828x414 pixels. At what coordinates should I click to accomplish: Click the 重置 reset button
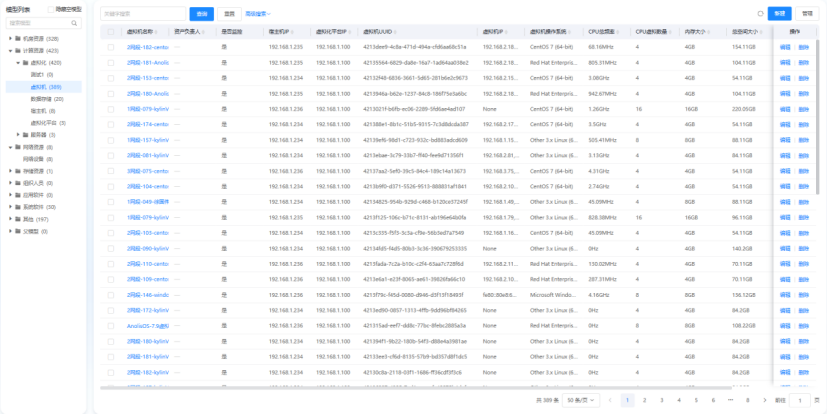[229, 14]
